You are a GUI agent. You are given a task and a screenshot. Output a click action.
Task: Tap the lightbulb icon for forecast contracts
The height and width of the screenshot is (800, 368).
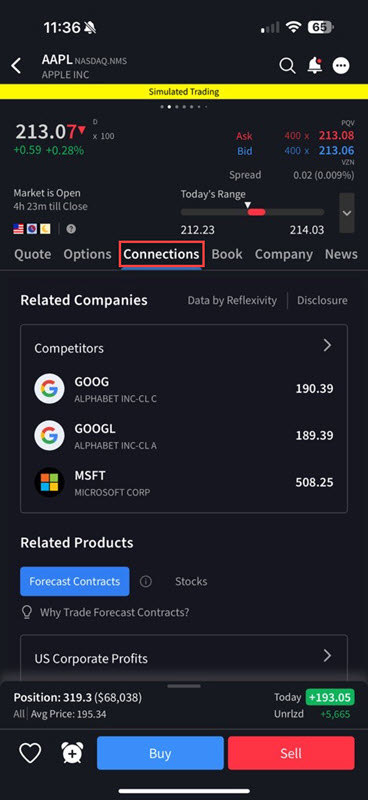click(27, 612)
